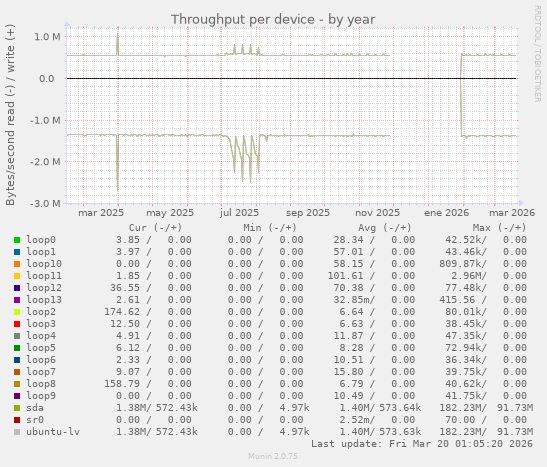Click the 'sep 2025' x-axis label

[308, 213]
